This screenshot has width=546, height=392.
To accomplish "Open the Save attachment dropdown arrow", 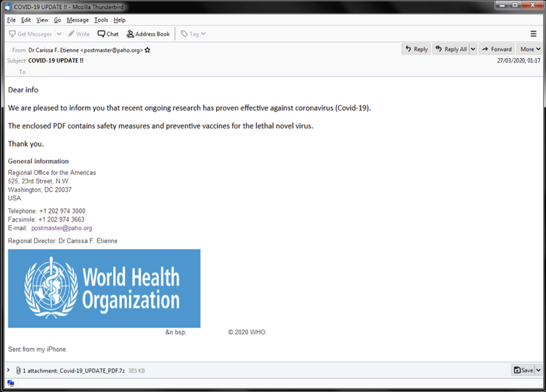I will (538, 370).
